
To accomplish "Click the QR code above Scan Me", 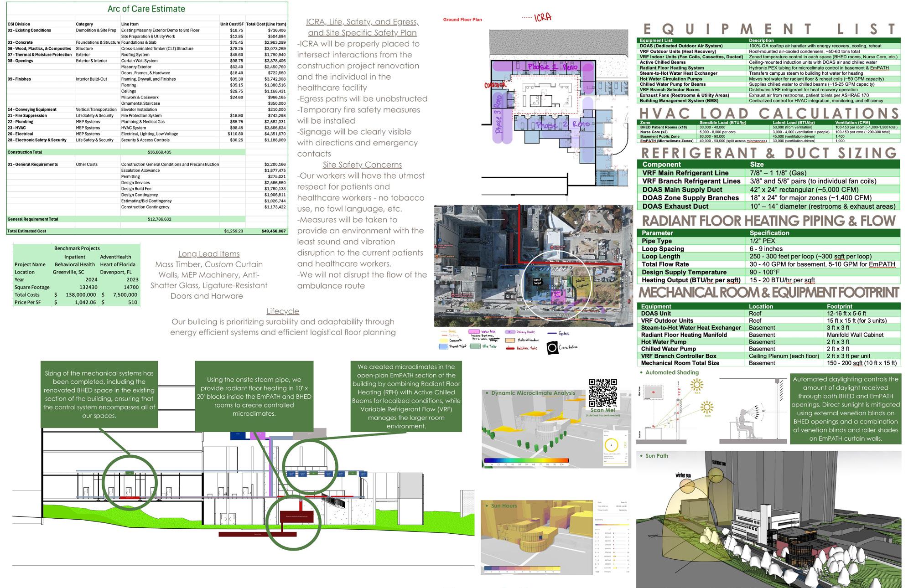I will (603, 392).
